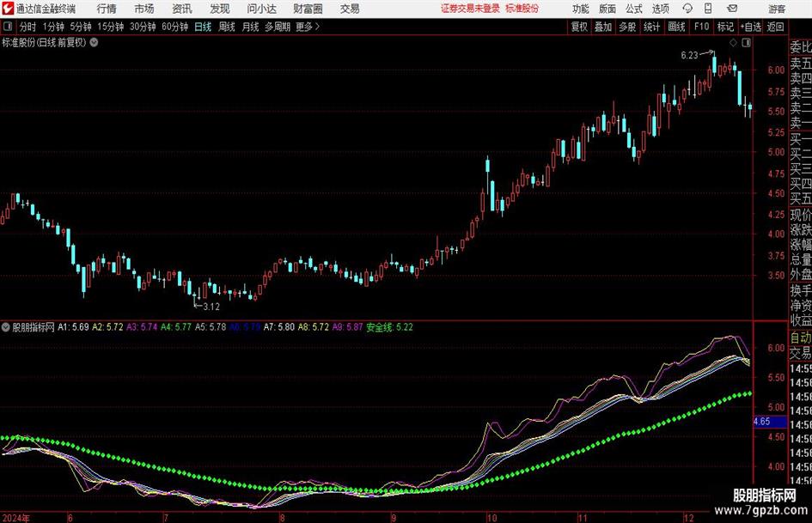Expand the 股朋指标网 indicator dropdown arrow

pos(6,327)
